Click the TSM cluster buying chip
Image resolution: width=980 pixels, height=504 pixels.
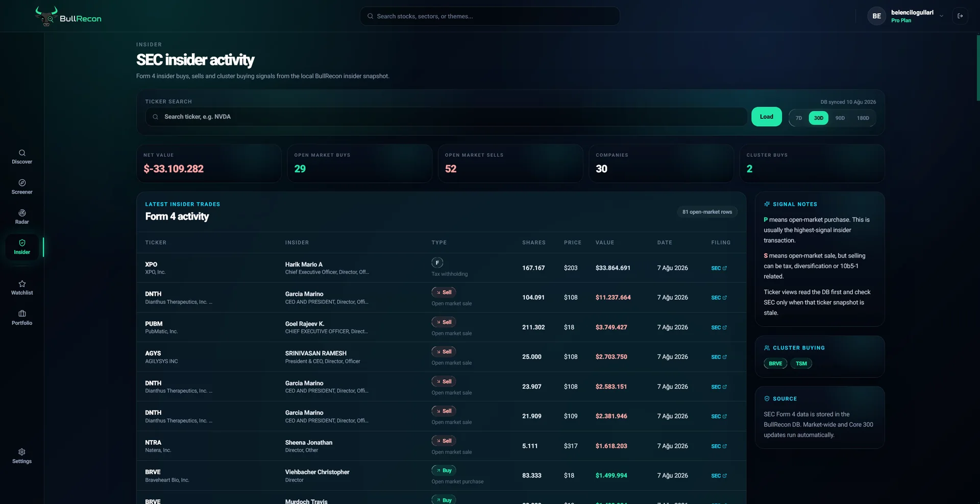801,364
